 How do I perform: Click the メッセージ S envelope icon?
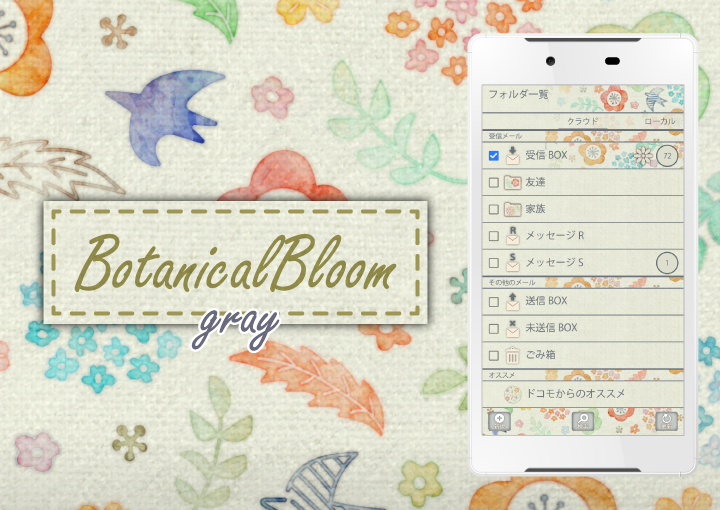[512, 263]
